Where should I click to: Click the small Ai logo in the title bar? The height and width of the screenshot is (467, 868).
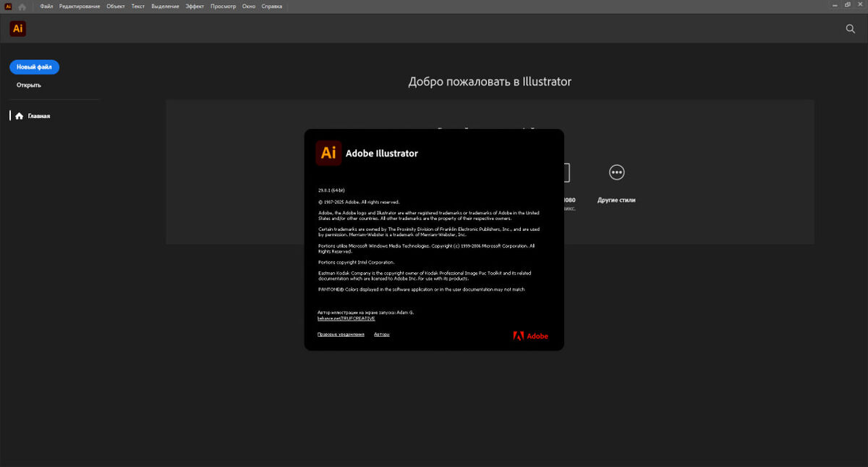(8, 6)
